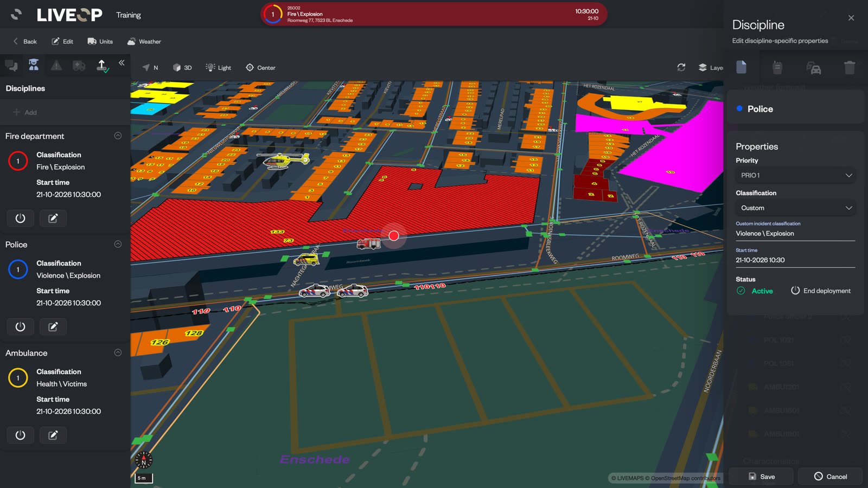Screen dimensions: 868x488
Task: Edit the Start time field
Action: [795, 260]
